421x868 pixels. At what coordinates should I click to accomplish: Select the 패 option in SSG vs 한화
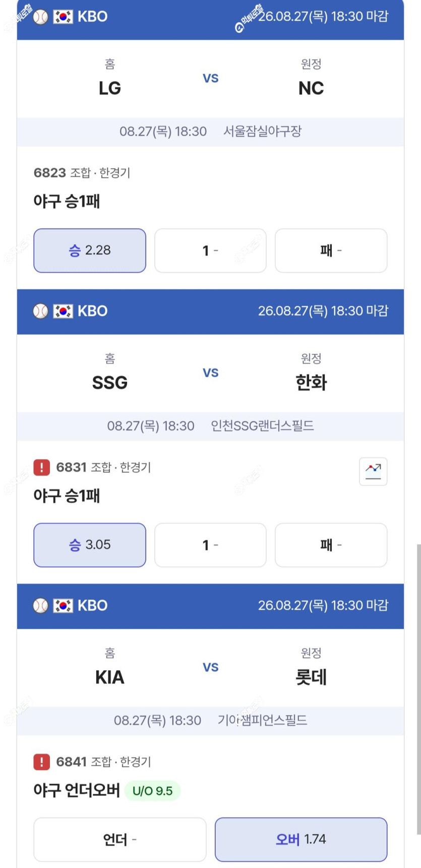point(331,545)
